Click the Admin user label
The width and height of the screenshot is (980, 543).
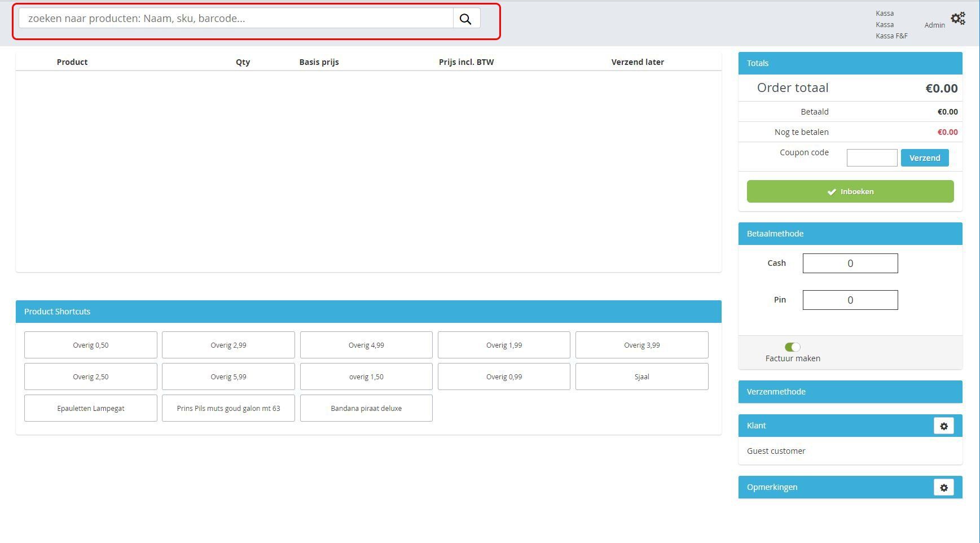click(x=934, y=25)
